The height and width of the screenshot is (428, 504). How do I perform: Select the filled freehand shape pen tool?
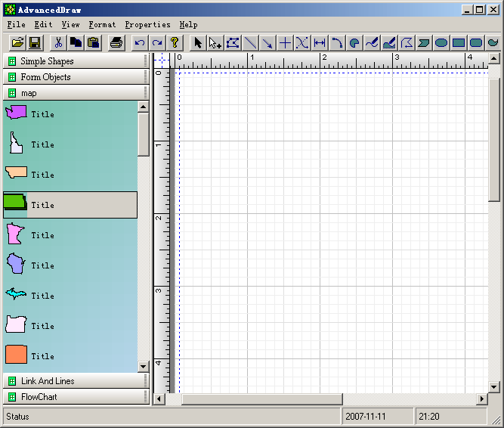point(389,42)
